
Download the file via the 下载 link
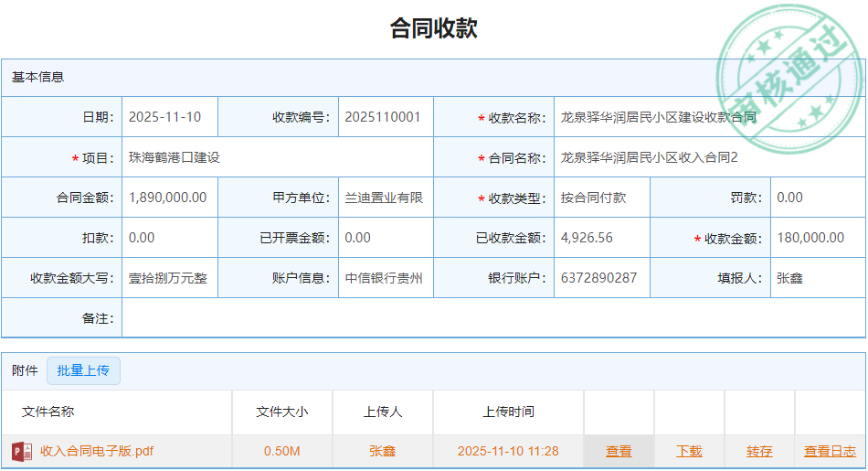click(689, 452)
